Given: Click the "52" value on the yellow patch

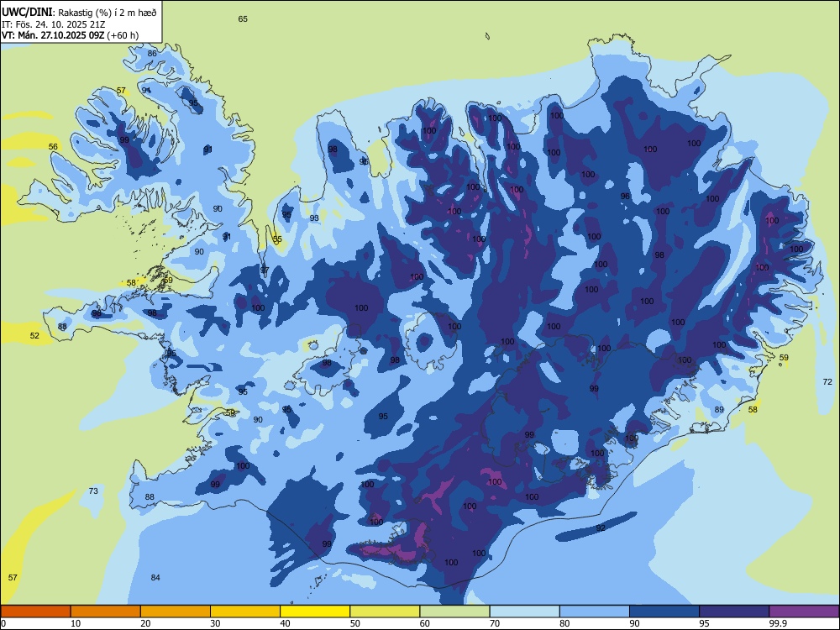Looking at the screenshot, I should [x=34, y=336].
